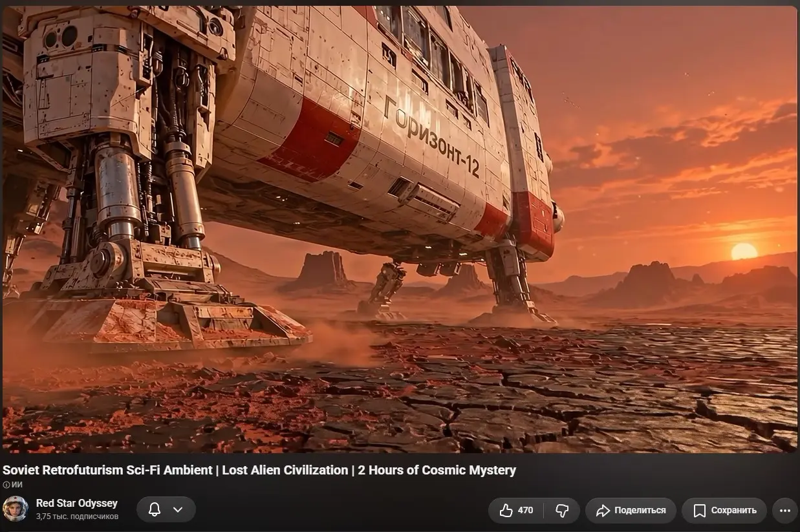This screenshot has height=532, width=800.
Task: Go to Red Star Odyssey channel name
Action: [x=77, y=503]
